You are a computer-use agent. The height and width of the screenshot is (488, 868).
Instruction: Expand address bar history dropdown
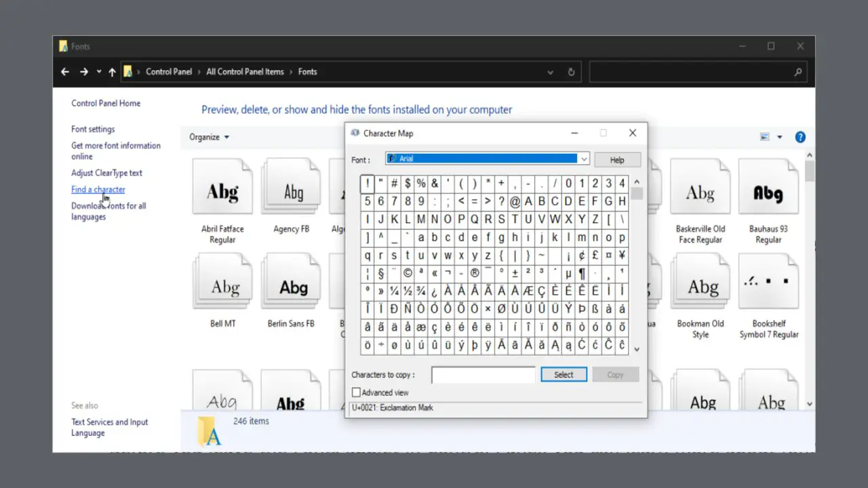point(550,72)
